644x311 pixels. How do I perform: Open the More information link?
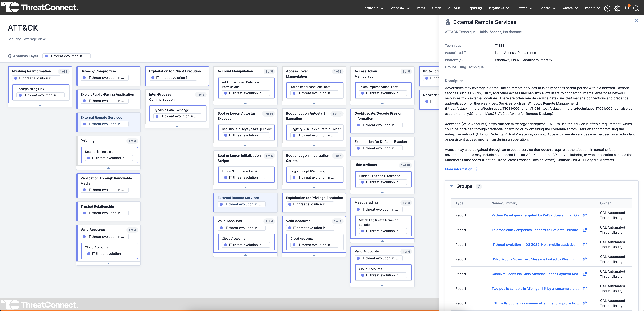[x=461, y=169]
